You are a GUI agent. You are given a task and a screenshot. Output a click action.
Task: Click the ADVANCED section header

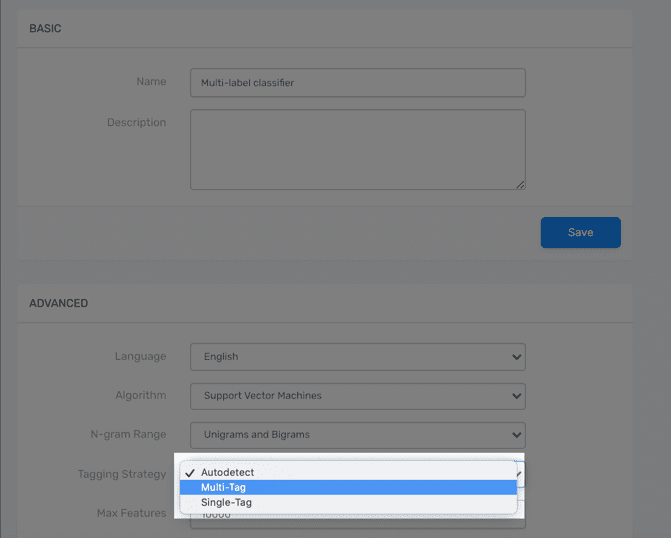(x=58, y=303)
